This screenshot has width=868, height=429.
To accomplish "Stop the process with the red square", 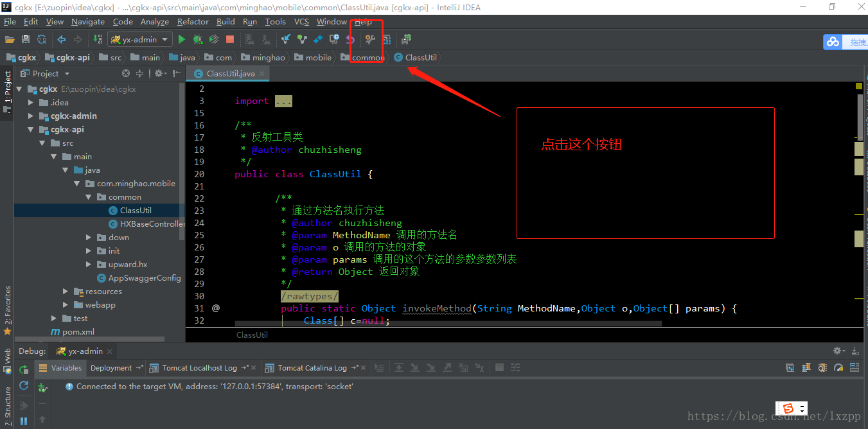I will (x=230, y=39).
